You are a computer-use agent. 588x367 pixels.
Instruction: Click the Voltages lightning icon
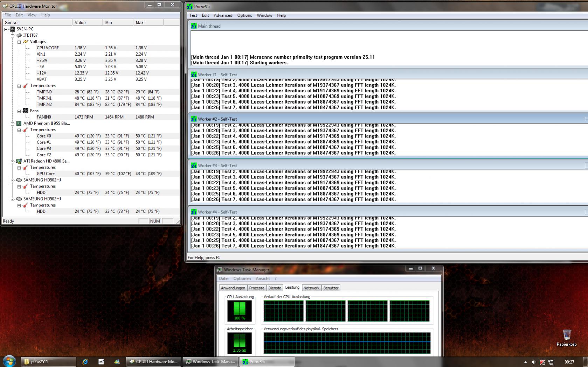coord(26,42)
